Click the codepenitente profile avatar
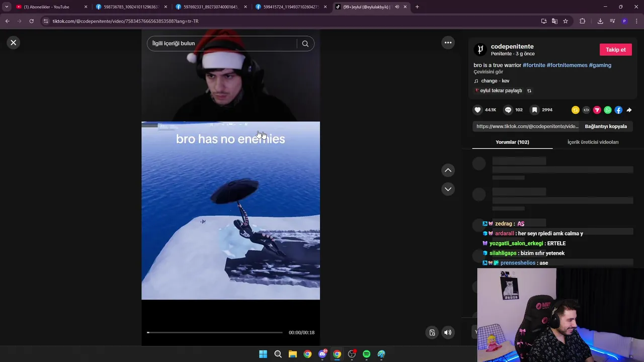 pyautogui.click(x=480, y=49)
